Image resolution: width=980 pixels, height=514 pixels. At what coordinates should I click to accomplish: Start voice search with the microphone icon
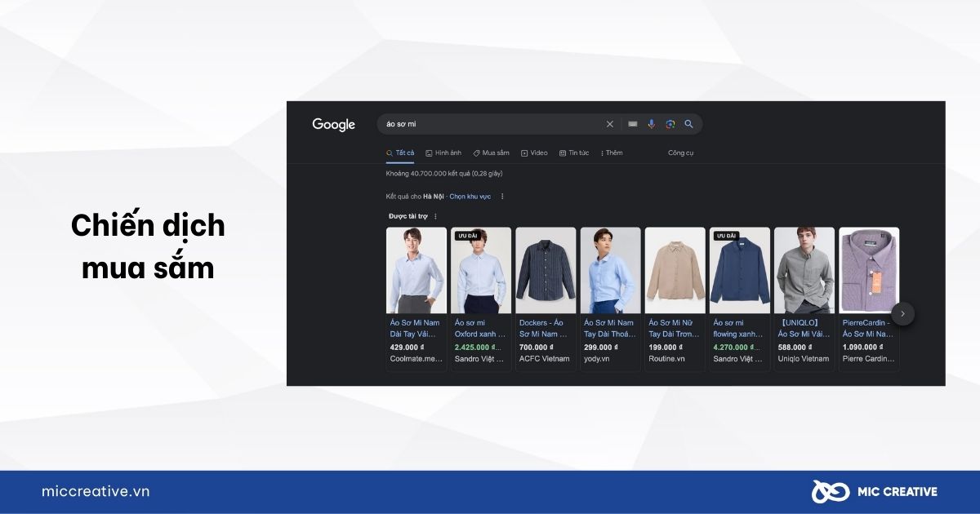pyautogui.click(x=651, y=124)
